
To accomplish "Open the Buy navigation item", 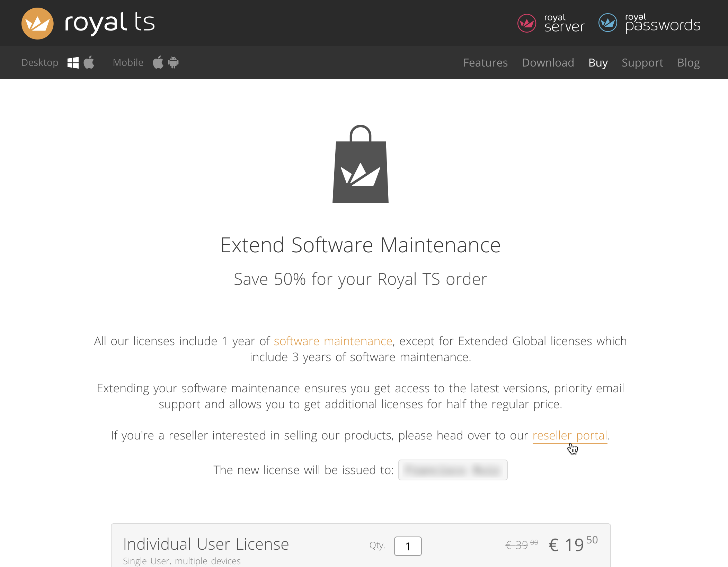I will (x=598, y=63).
